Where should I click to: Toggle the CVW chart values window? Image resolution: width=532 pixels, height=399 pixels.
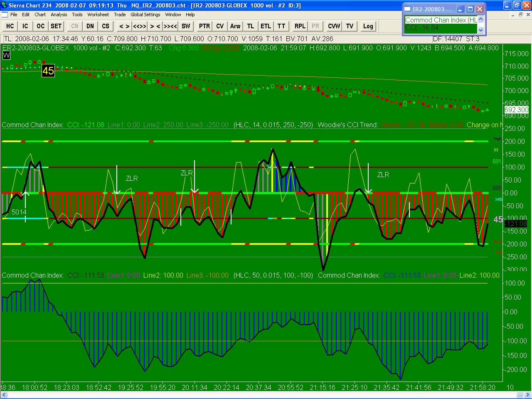[334, 26]
